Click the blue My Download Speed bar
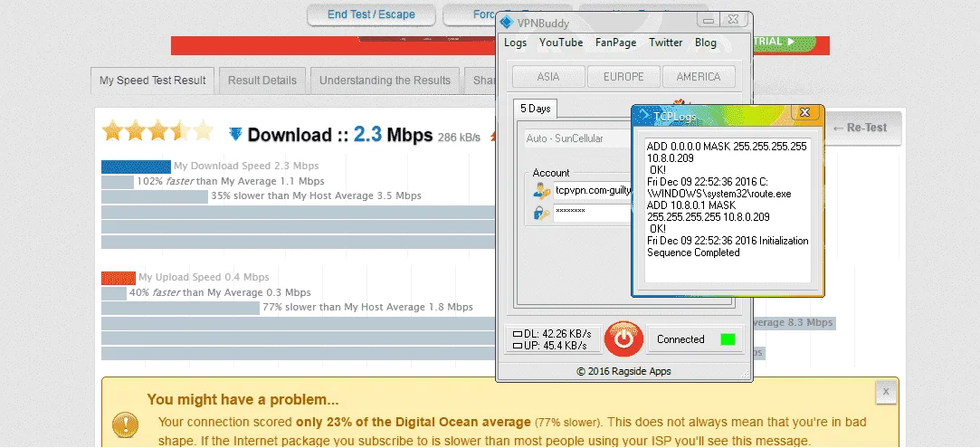Viewport: 980px width, 448px height. pos(137,167)
